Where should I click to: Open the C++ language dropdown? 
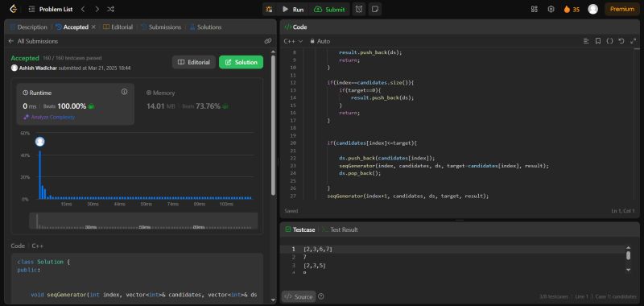tap(293, 41)
